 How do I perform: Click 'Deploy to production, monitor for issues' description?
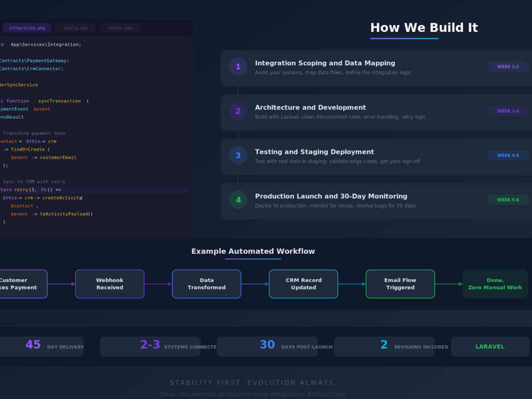click(x=335, y=206)
